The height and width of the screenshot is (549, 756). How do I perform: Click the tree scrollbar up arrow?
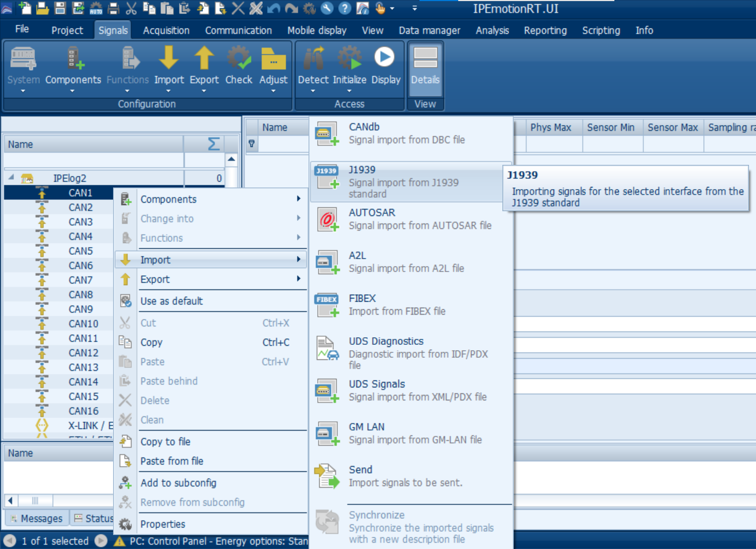click(x=231, y=159)
